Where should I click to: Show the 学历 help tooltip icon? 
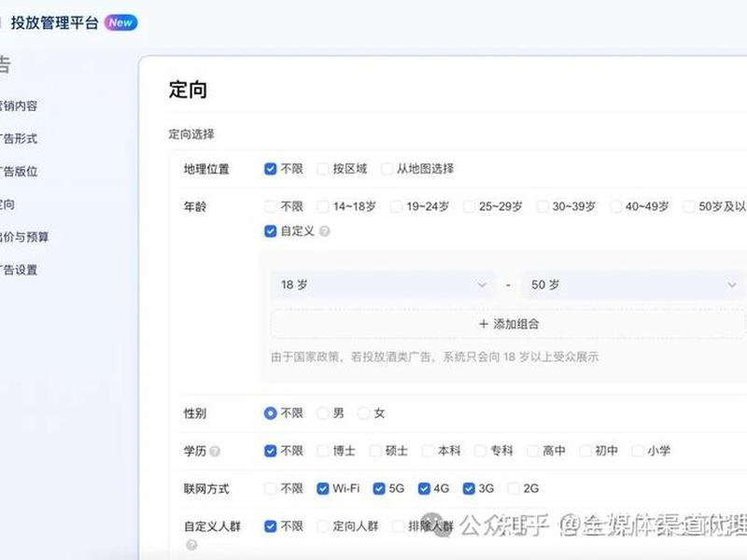[x=215, y=451]
